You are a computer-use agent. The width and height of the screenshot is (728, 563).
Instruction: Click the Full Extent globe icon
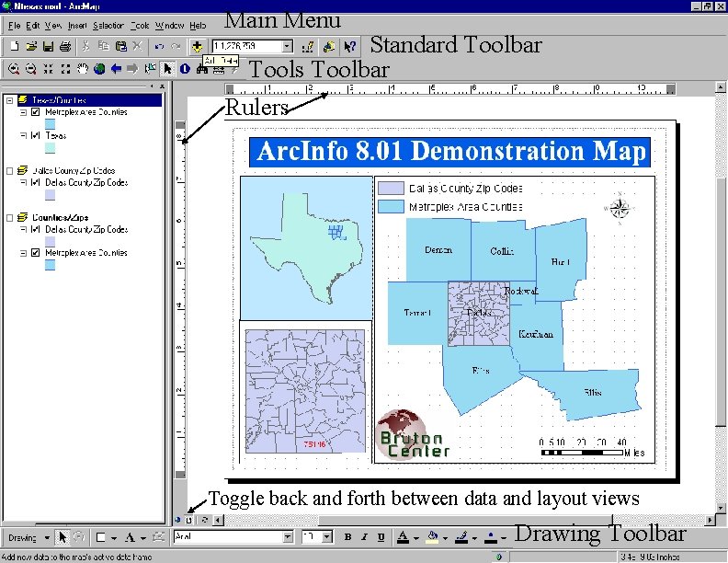pyautogui.click(x=99, y=69)
